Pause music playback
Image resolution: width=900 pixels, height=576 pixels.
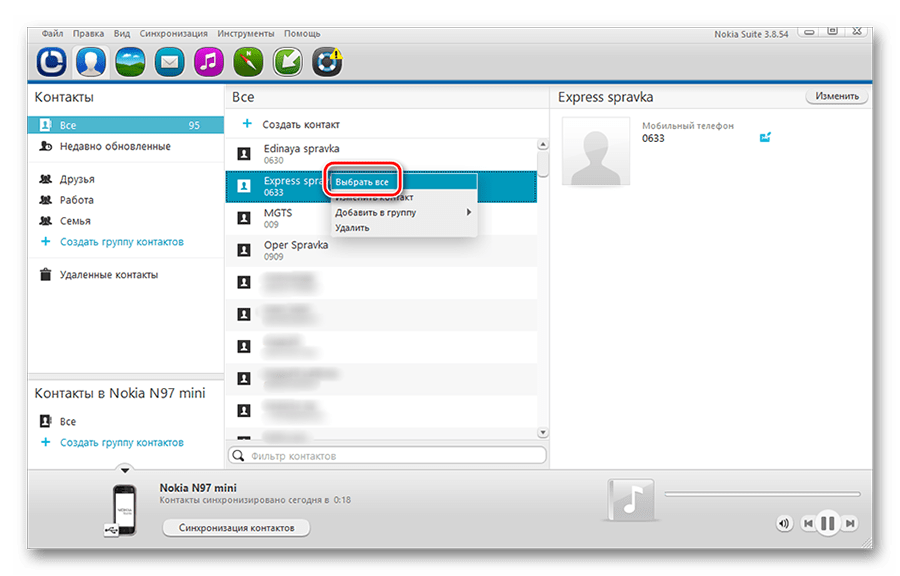[x=828, y=523]
